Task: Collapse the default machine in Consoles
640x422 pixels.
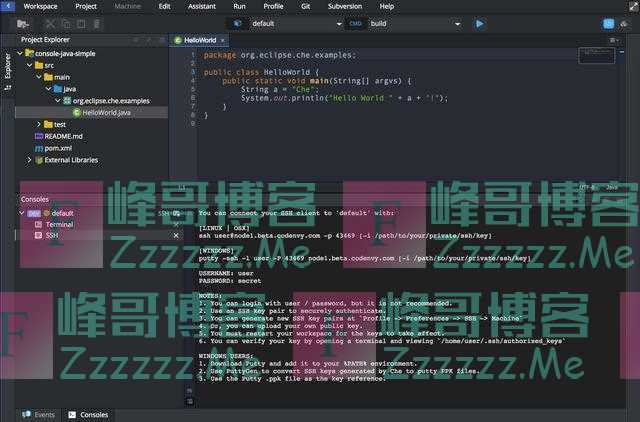Action: pos(22,213)
